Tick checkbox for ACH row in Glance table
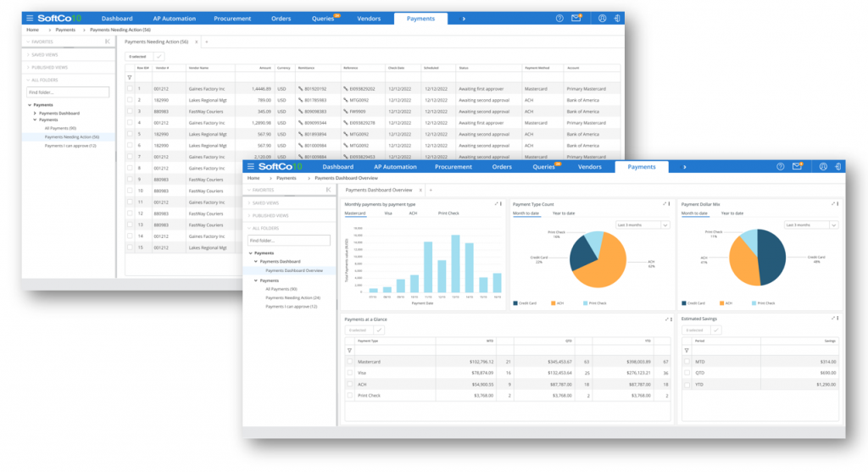The width and height of the screenshot is (868, 472). (x=350, y=384)
